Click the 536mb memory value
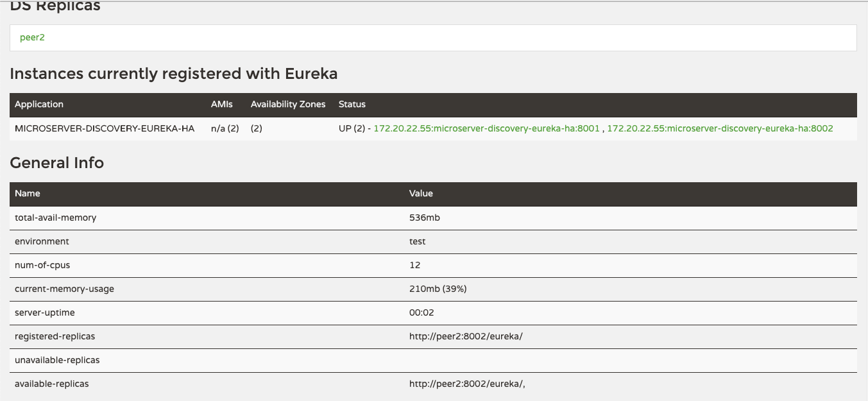 [x=425, y=218]
